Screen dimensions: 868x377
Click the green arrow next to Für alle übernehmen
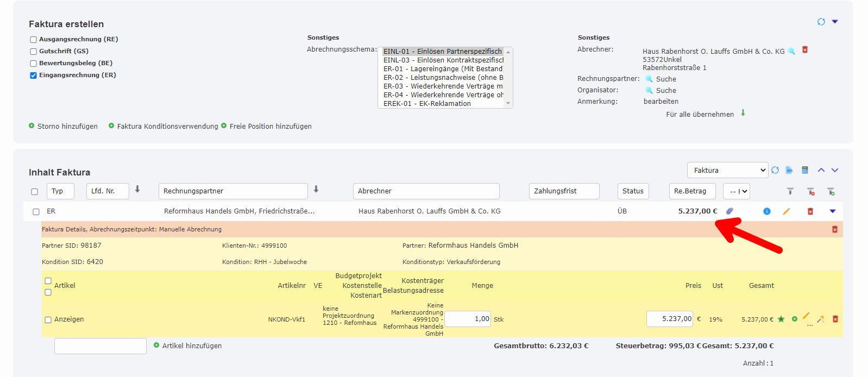(743, 113)
